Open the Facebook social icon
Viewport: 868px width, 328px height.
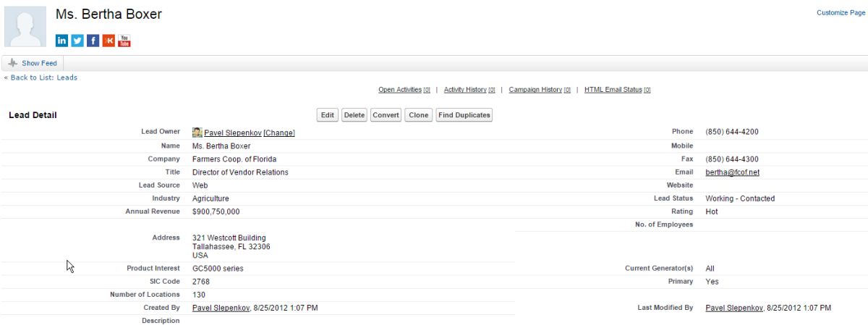point(93,41)
